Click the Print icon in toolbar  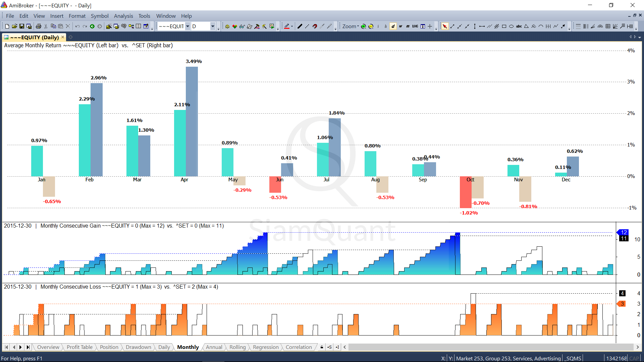pyautogui.click(x=39, y=26)
